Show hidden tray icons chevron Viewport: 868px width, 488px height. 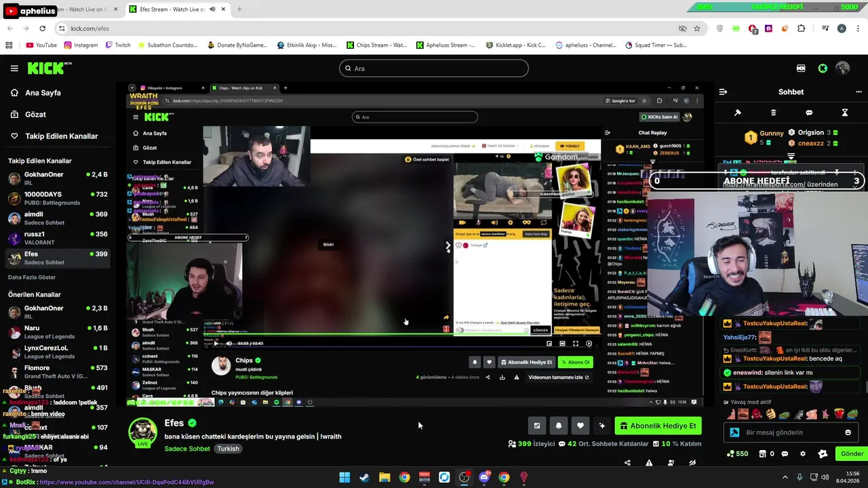[x=785, y=477]
